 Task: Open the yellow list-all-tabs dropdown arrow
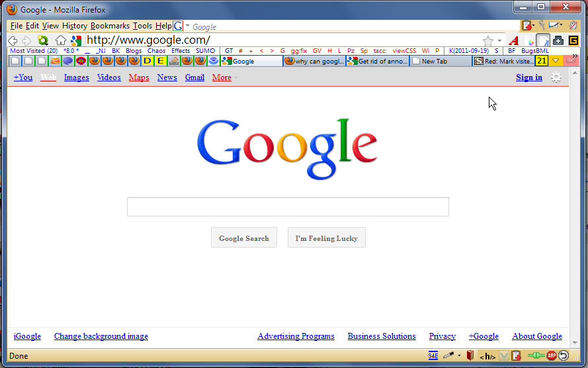click(556, 61)
